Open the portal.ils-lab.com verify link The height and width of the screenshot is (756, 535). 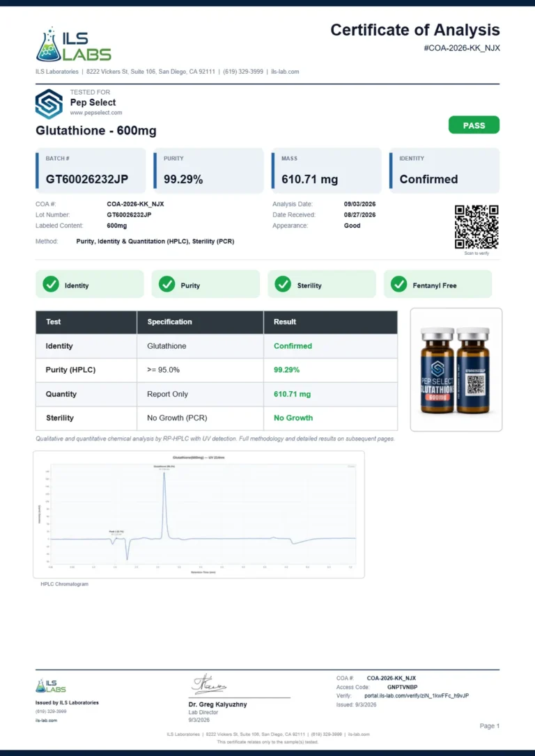[417, 695]
